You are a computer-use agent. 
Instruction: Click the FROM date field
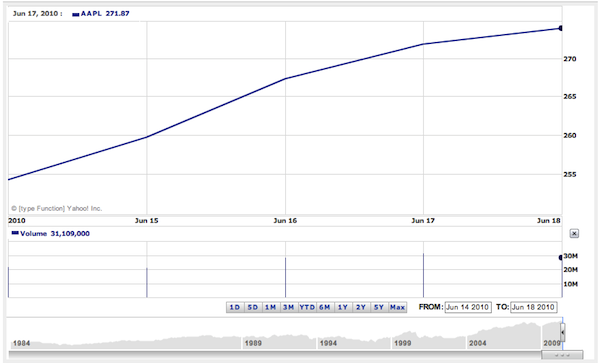468,307
